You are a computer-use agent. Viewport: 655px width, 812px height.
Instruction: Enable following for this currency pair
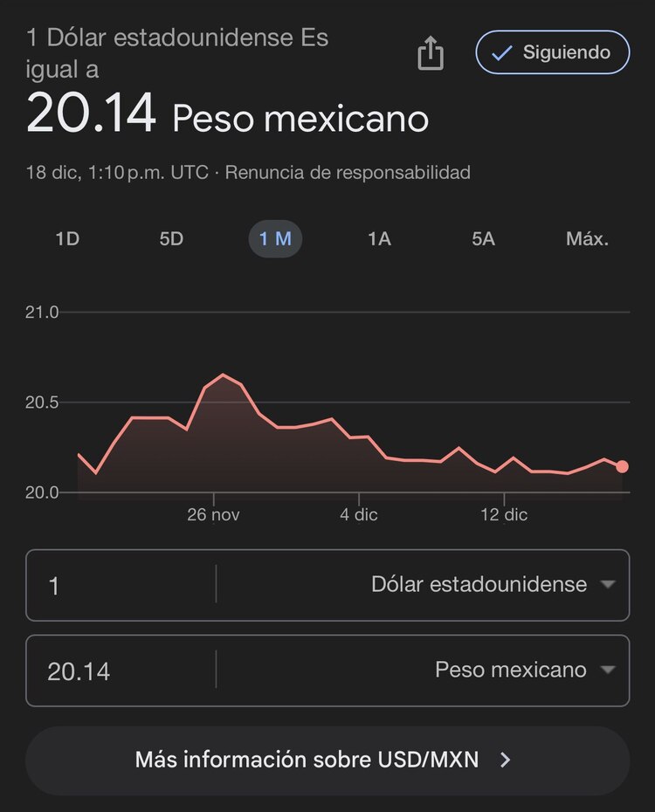(551, 52)
